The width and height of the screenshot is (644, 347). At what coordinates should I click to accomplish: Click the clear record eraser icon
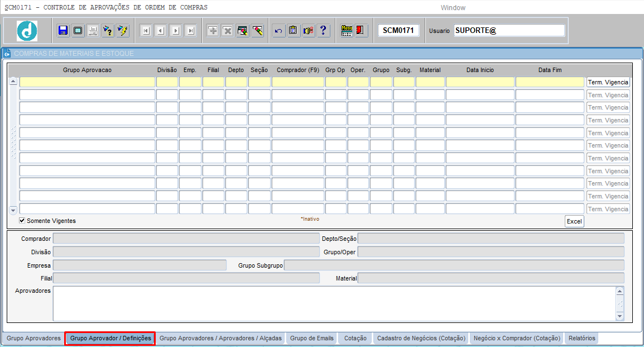[257, 30]
